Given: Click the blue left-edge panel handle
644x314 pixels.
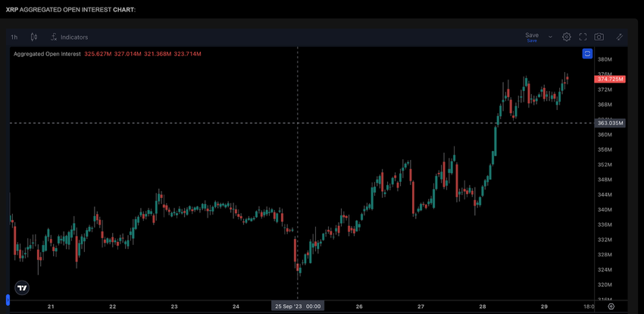Looking at the screenshot, I should (8, 300).
